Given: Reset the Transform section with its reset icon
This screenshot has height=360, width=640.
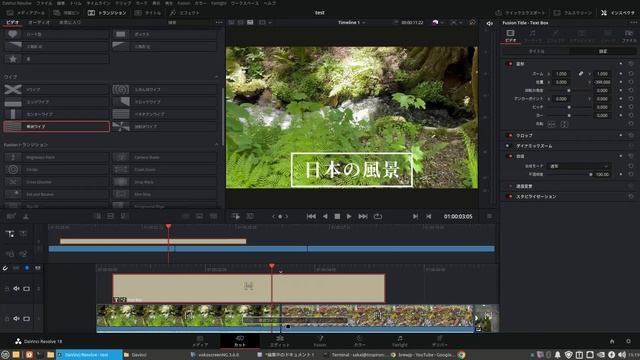Looking at the screenshot, I should tap(631, 64).
